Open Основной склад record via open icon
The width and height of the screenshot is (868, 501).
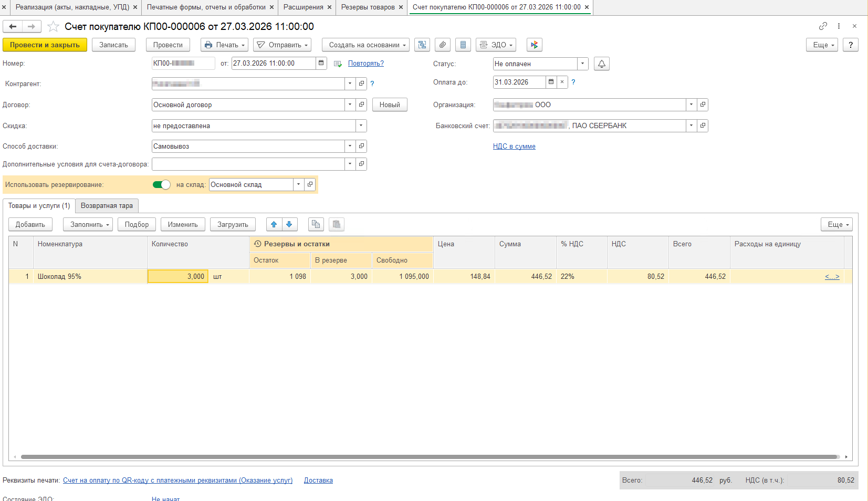310,184
